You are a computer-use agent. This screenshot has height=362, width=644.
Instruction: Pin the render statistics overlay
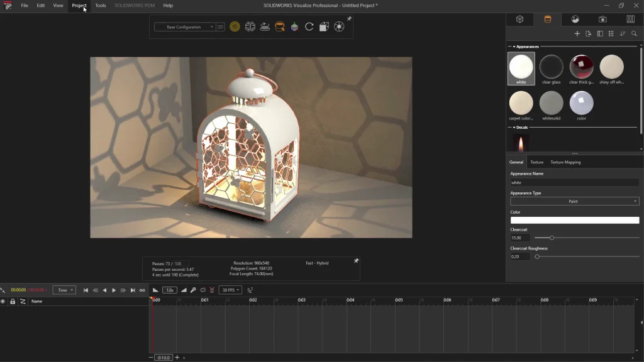coord(356,259)
